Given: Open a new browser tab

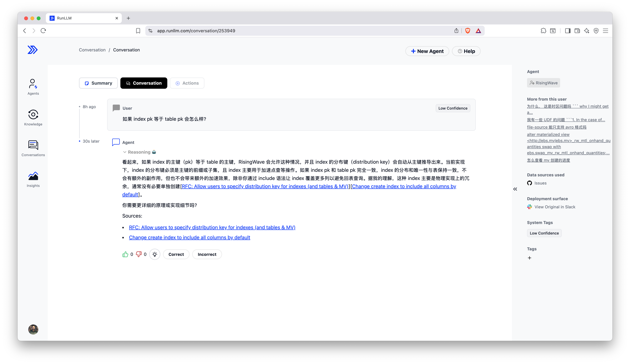Looking at the screenshot, I should click(x=128, y=18).
